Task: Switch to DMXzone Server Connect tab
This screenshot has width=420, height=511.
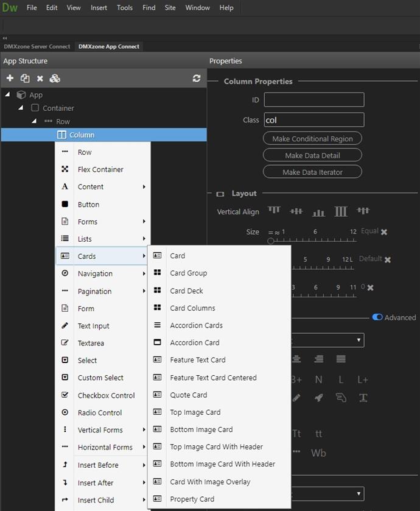Action: (37, 47)
